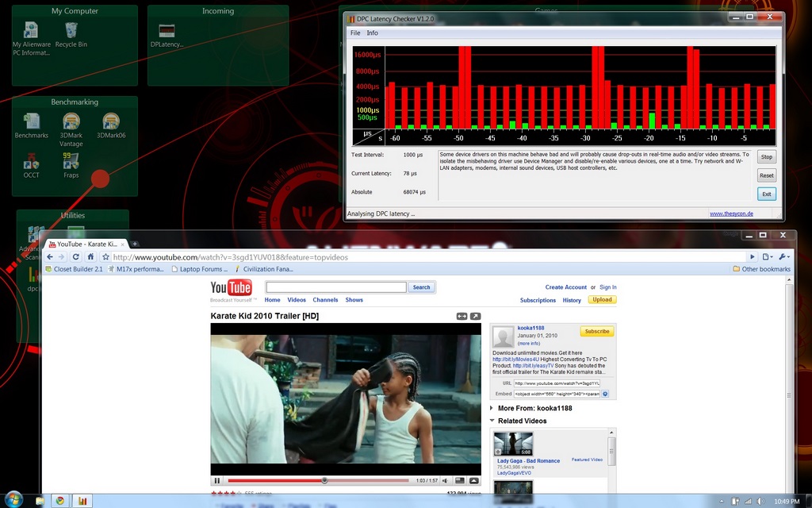The width and height of the screenshot is (812, 508).
Task: Open the Info menu in DPC Latency Checker
Action: tap(373, 33)
